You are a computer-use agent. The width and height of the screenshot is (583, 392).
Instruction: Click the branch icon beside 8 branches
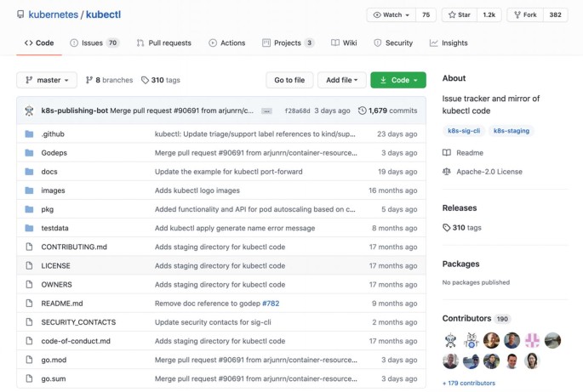[89, 80]
